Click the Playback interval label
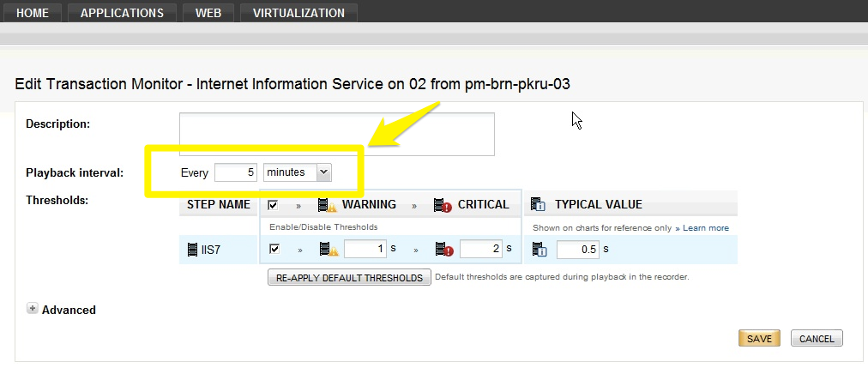Screen dimensions: 868x368 75,172
